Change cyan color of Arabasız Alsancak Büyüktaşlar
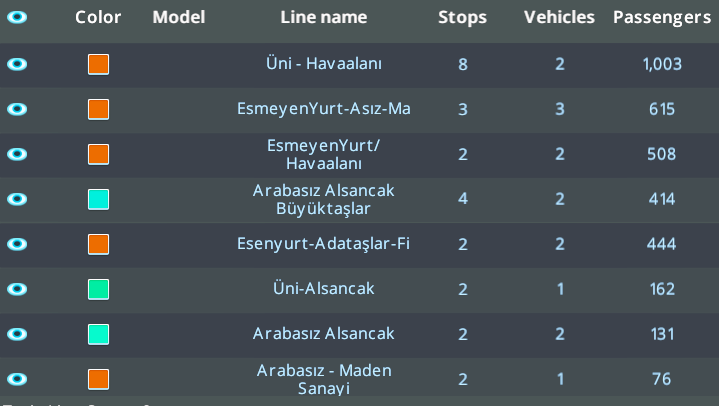719x406 pixels. click(x=98, y=199)
